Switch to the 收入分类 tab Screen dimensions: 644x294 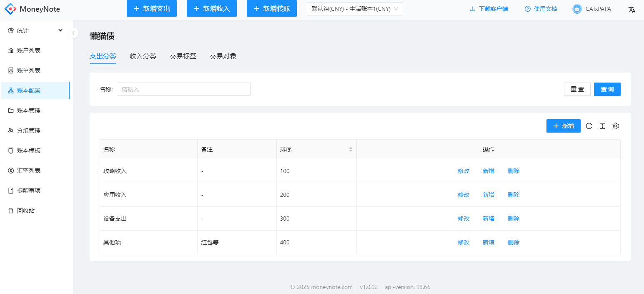point(143,56)
